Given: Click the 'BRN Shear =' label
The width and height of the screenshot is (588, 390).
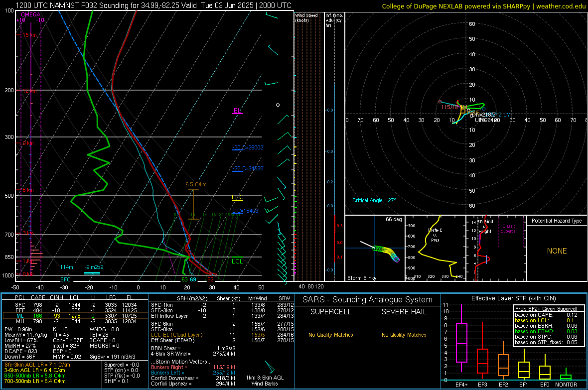Looking at the screenshot, I should point(166,348).
